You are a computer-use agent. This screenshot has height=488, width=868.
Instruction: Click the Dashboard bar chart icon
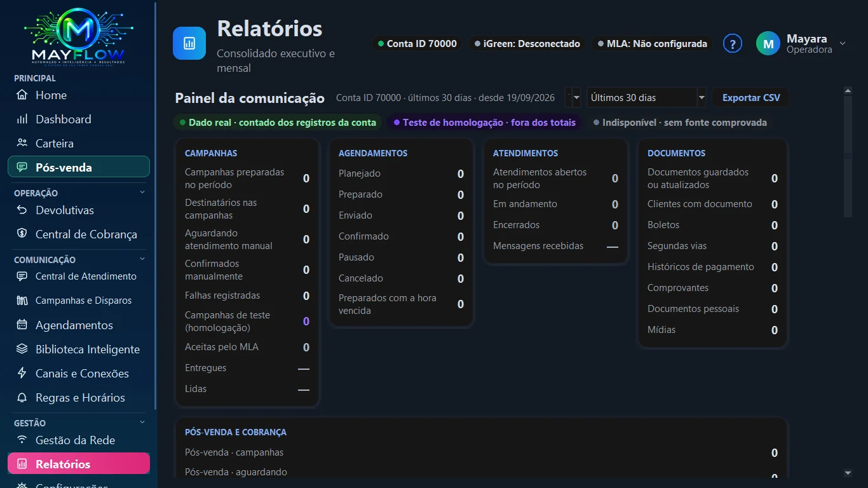[x=22, y=119]
